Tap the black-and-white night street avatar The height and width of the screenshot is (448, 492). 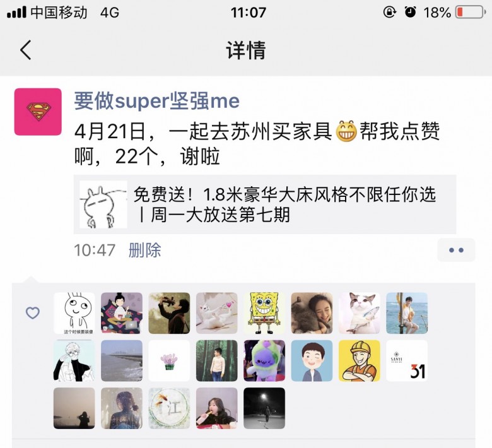tap(264, 408)
